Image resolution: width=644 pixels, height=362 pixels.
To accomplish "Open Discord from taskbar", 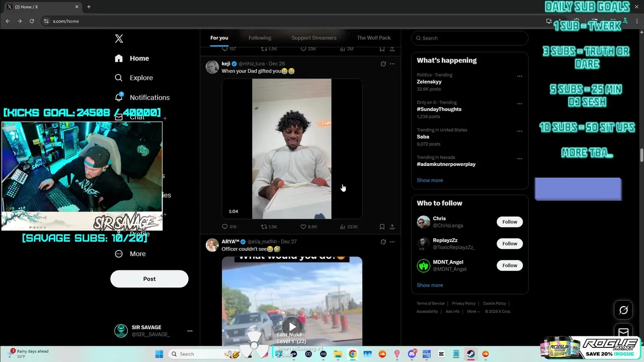I will pos(412,354).
